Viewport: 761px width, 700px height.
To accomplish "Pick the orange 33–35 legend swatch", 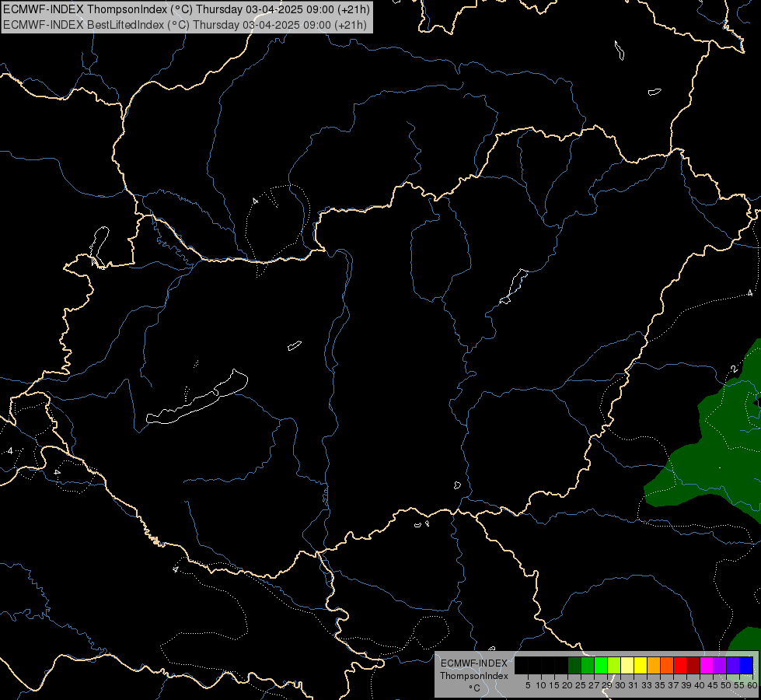I will coord(654,665).
